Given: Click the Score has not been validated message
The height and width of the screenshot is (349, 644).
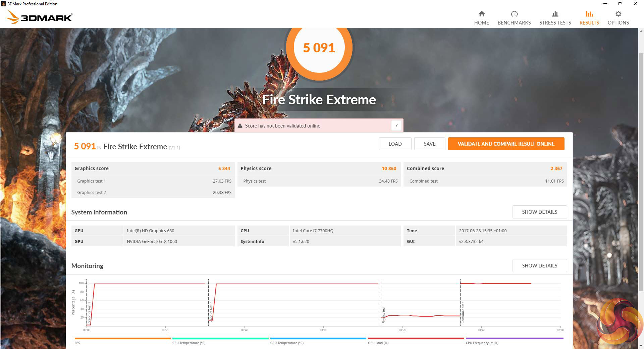Looking at the screenshot, I should pos(282,126).
